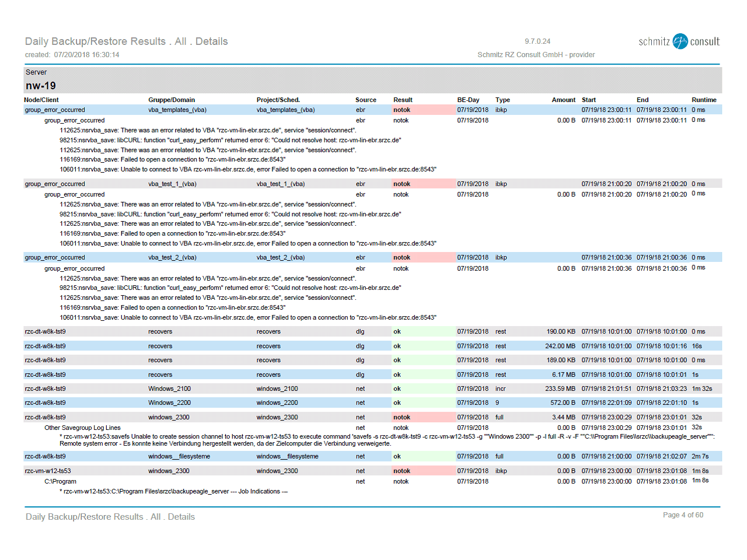Click the created timestamp 07/20/2018 16:30:14
Screen dimensions: 747x560
86,55
